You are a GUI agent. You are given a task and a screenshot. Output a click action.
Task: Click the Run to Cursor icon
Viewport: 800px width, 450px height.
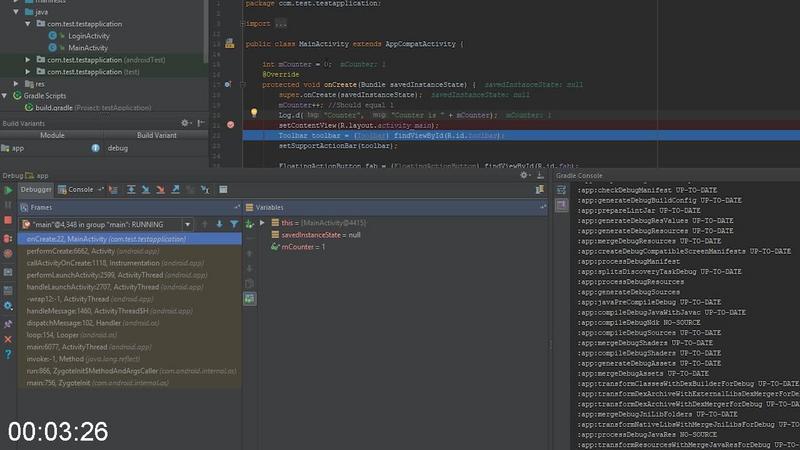(205, 190)
